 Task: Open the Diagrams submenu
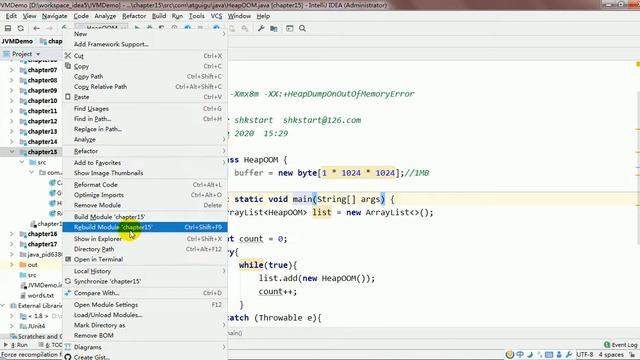[x=145, y=347]
